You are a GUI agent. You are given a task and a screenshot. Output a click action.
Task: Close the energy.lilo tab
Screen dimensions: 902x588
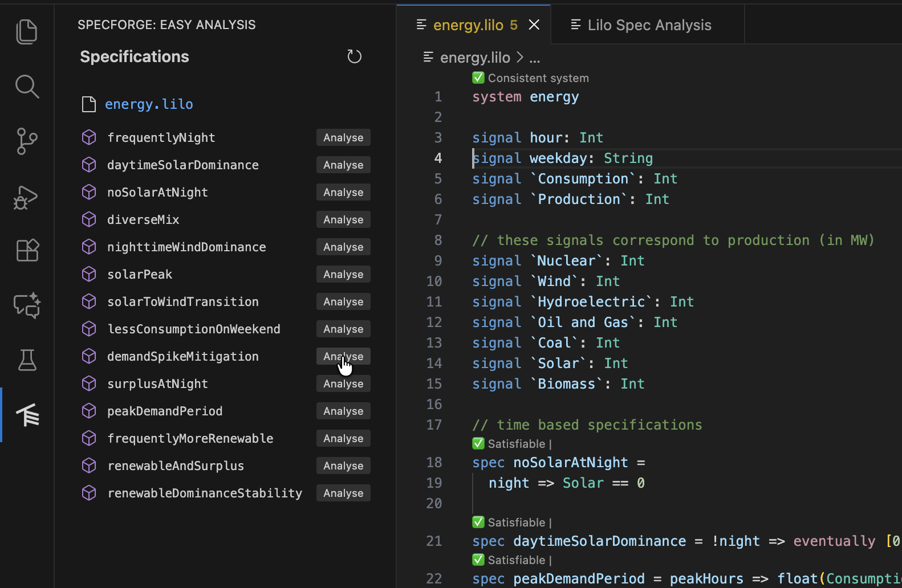(534, 25)
